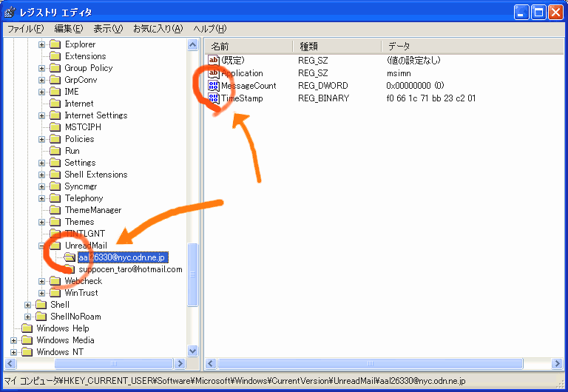Viewport: 568px width, 392px height.
Task: Expand the Explorer key
Action: tap(41, 44)
